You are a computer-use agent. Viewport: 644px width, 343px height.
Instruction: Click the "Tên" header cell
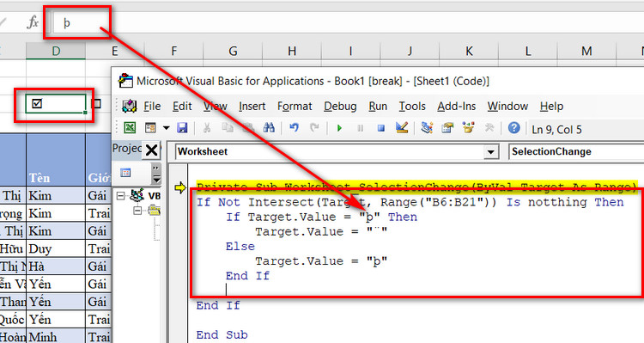[x=56, y=160]
